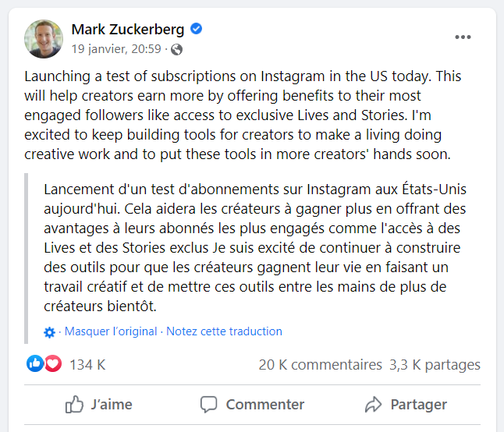Click the blue like reaction icon
Image resolution: width=504 pixels, height=432 pixels.
[x=35, y=363]
